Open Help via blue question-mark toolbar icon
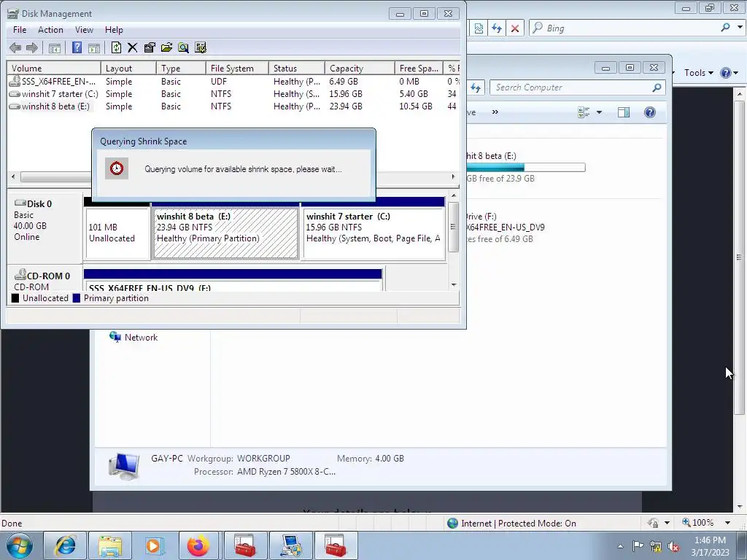 click(x=77, y=47)
